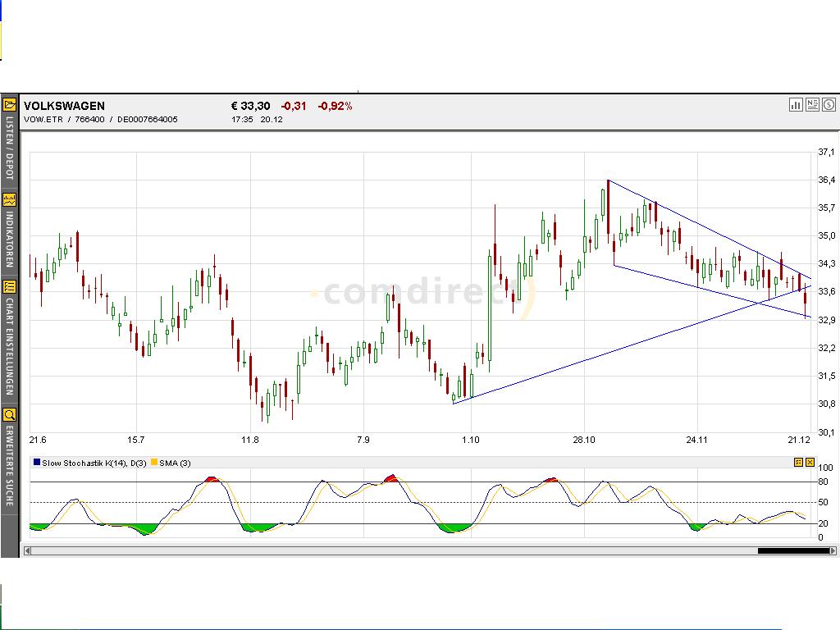Click the 33,6 price axis label

827,291
